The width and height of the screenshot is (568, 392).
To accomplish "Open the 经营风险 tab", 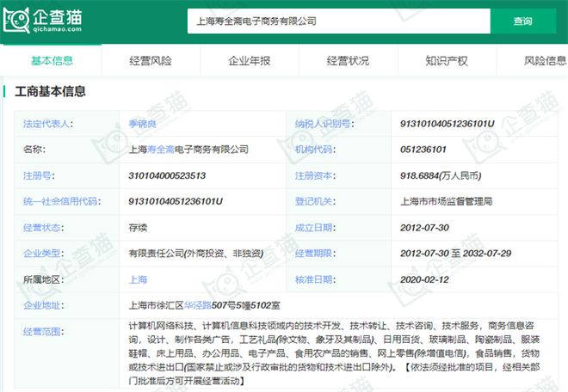I will [151, 61].
